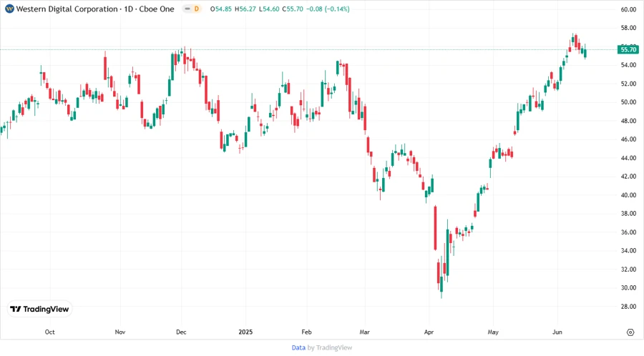Toggle the data mode minus indicator
This screenshot has height=356, width=644.
pyautogui.click(x=187, y=9)
